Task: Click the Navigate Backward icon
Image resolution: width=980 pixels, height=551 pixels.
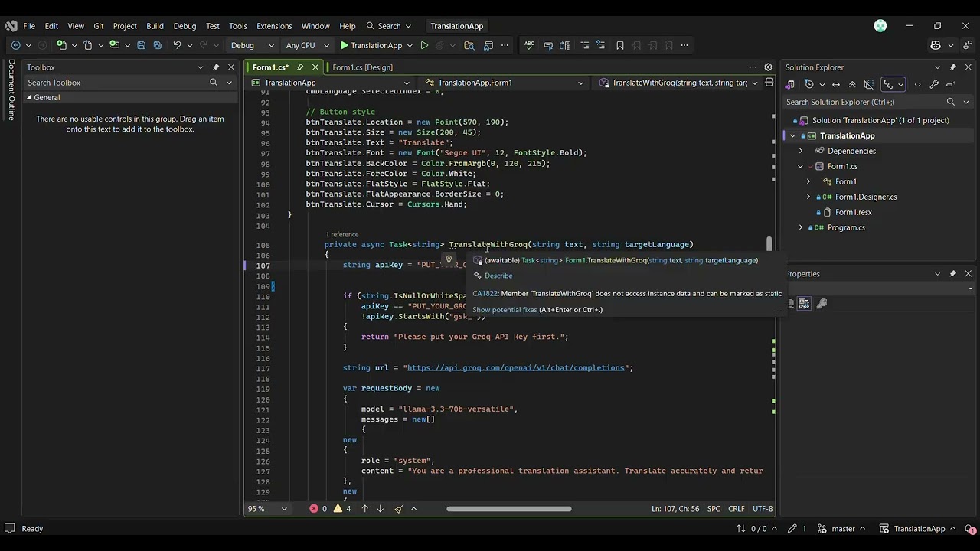Action: click(15, 45)
